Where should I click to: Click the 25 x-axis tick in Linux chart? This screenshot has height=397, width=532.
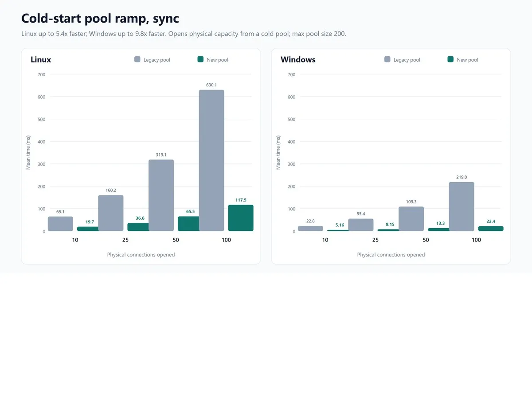click(125, 240)
